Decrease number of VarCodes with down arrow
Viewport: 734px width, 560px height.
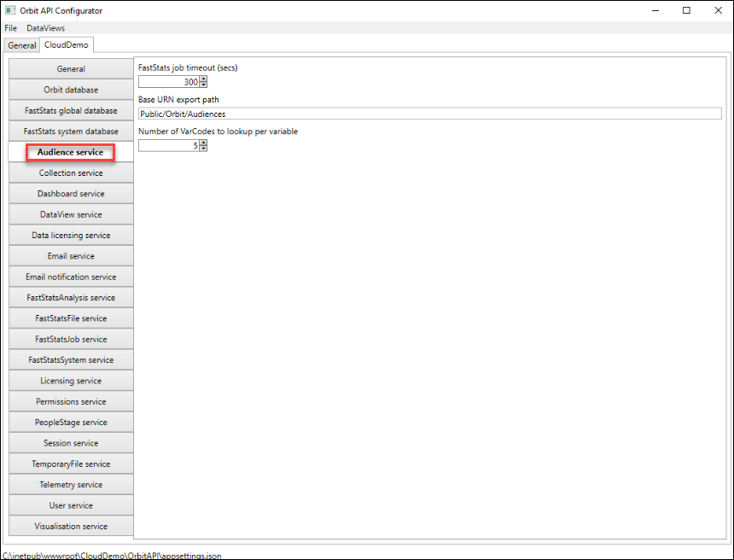tap(203, 149)
